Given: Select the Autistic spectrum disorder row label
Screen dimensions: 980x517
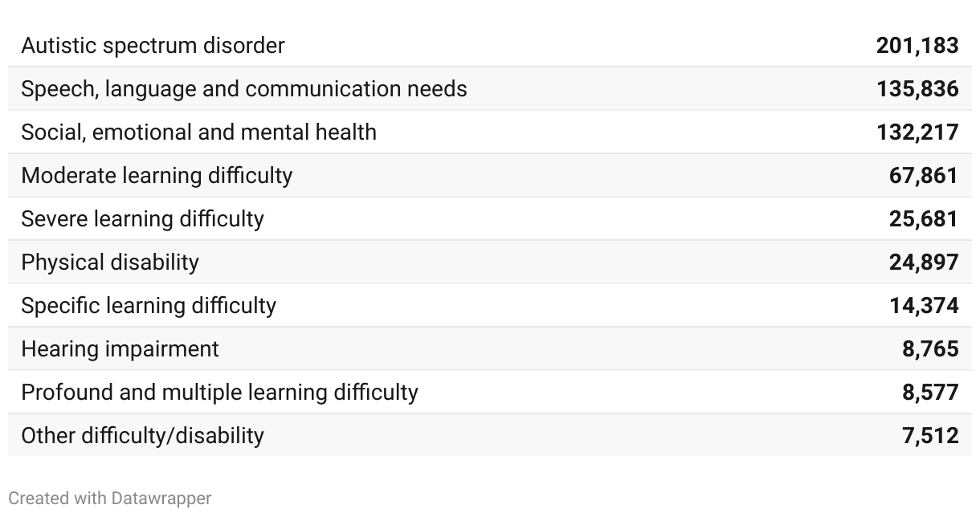Looking at the screenshot, I should [153, 46].
